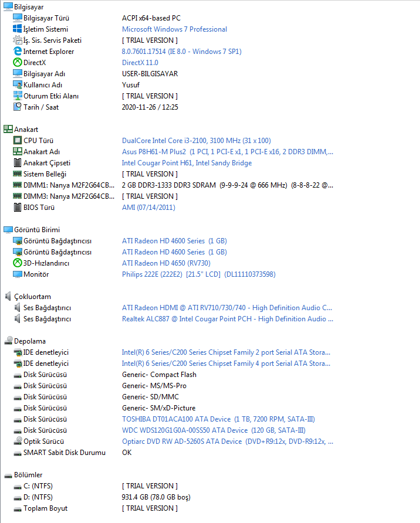Click the Anakart Çipseti icon

click(18, 163)
